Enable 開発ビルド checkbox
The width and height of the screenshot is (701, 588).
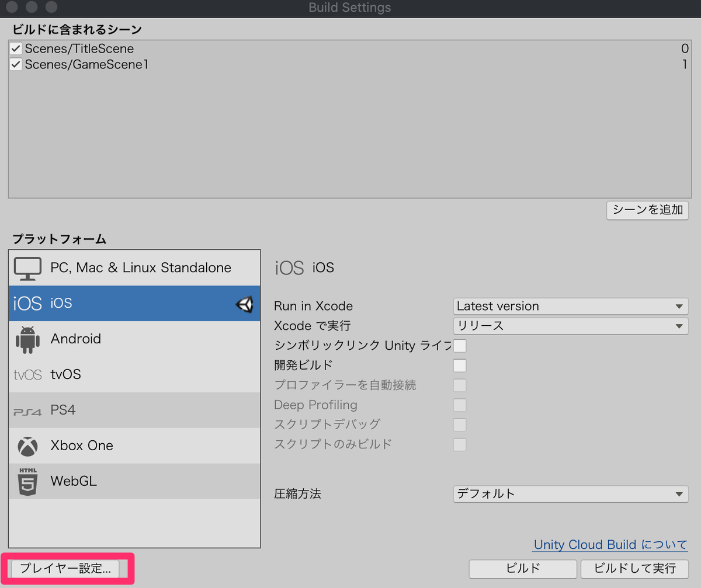pyautogui.click(x=460, y=366)
